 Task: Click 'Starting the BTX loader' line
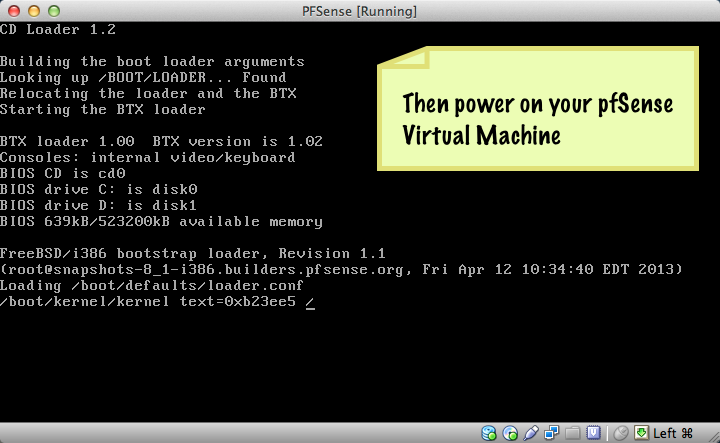pos(102,110)
